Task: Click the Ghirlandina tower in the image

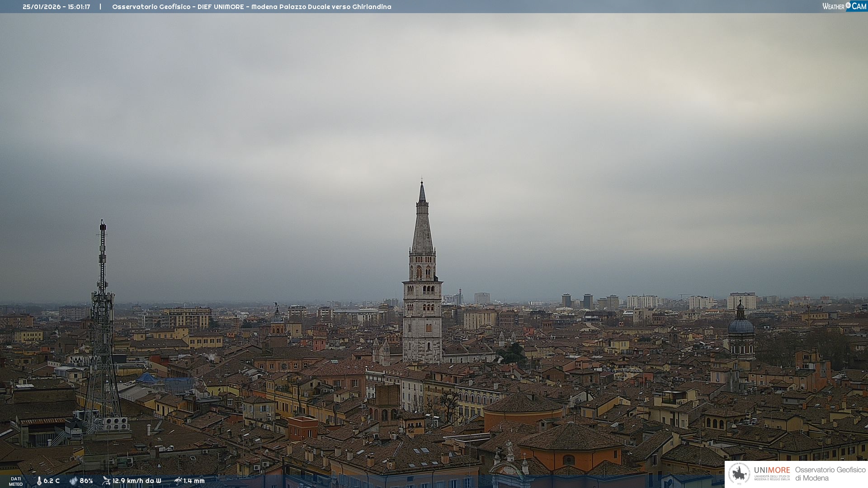Action: pyautogui.click(x=422, y=289)
